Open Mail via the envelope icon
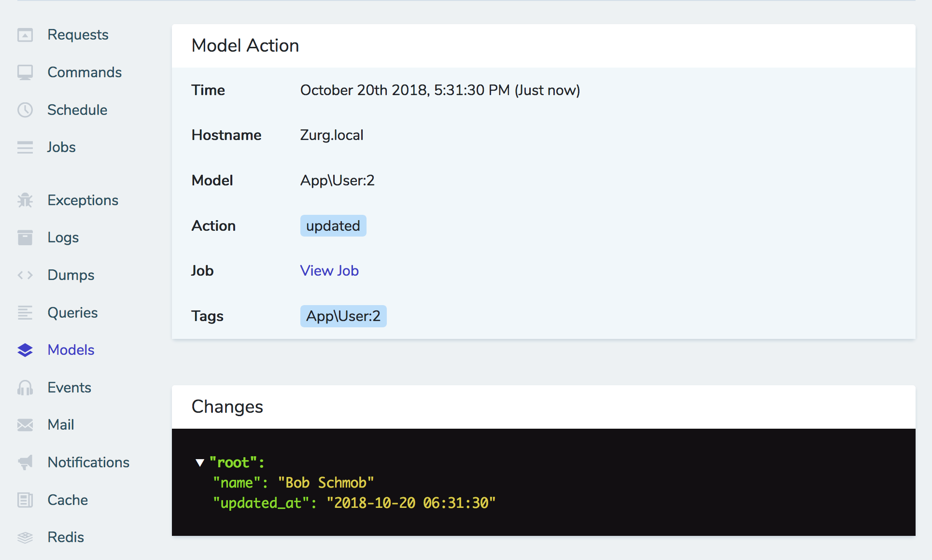This screenshot has height=560, width=932. click(x=25, y=425)
